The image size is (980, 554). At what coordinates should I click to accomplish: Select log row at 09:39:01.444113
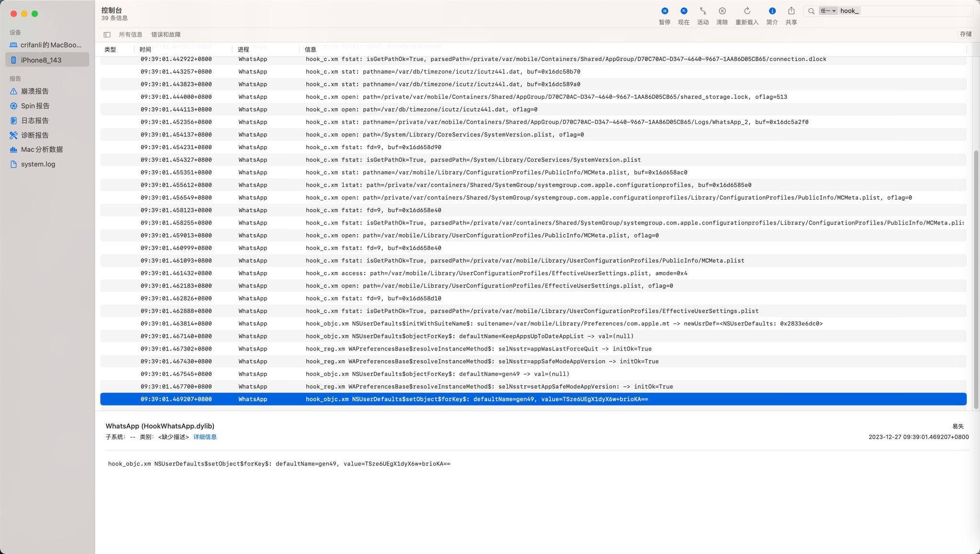point(533,110)
